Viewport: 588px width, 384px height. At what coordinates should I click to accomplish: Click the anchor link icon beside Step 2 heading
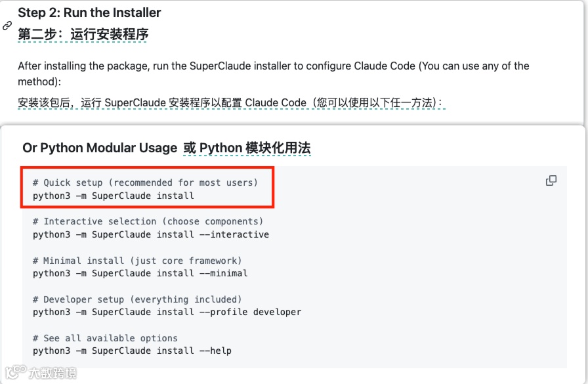point(7,26)
